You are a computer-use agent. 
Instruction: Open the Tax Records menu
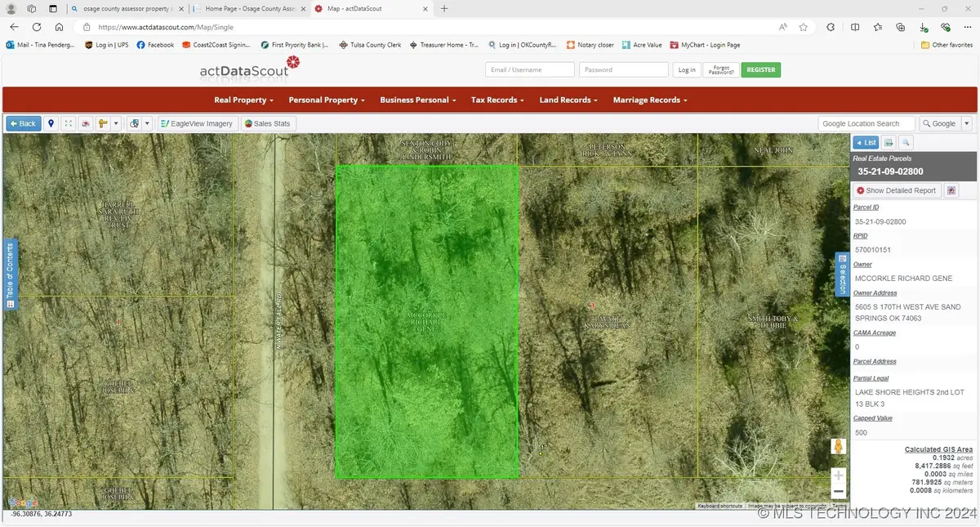click(x=498, y=100)
